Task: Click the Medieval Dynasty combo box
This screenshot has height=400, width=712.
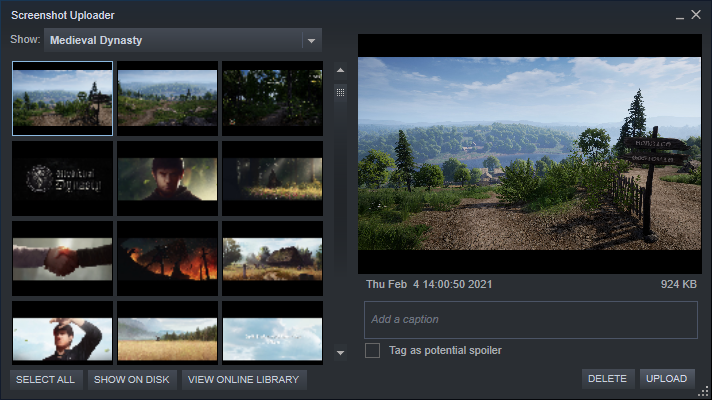Action: tap(183, 40)
